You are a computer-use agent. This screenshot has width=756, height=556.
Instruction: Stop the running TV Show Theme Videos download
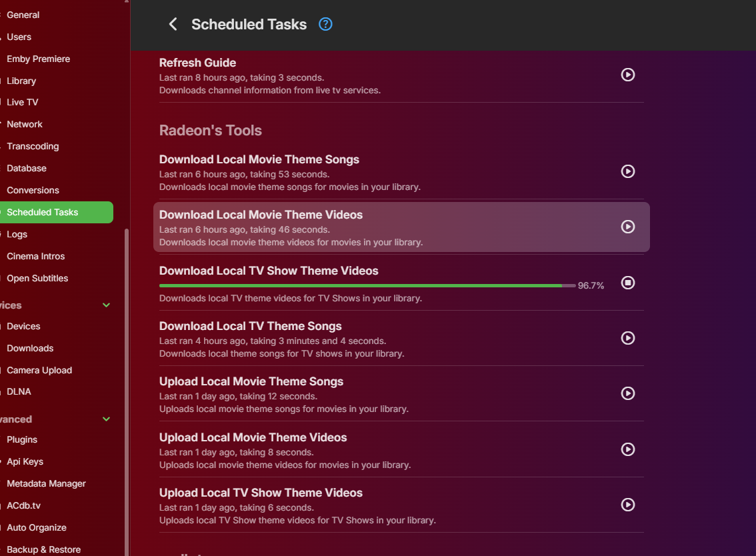click(x=627, y=283)
